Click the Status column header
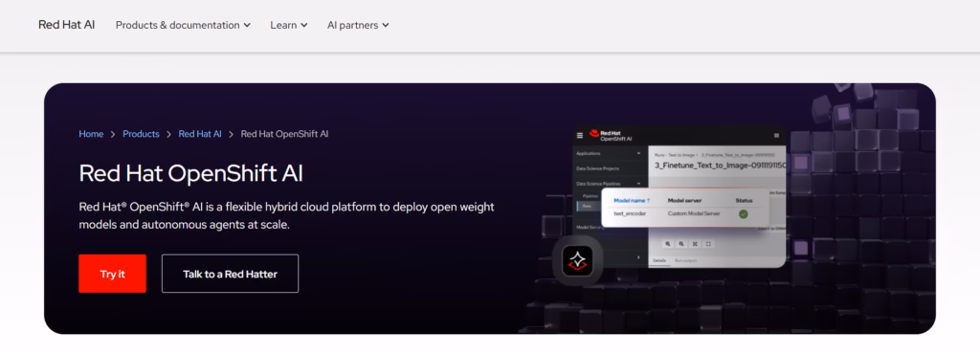The image size is (980, 354). pyautogui.click(x=744, y=200)
